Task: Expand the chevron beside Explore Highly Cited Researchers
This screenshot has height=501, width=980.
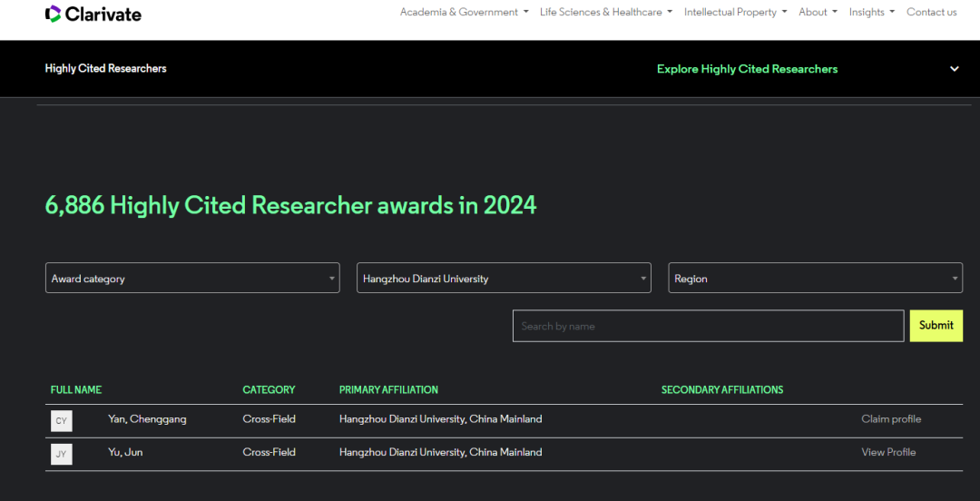Action: pos(955,69)
